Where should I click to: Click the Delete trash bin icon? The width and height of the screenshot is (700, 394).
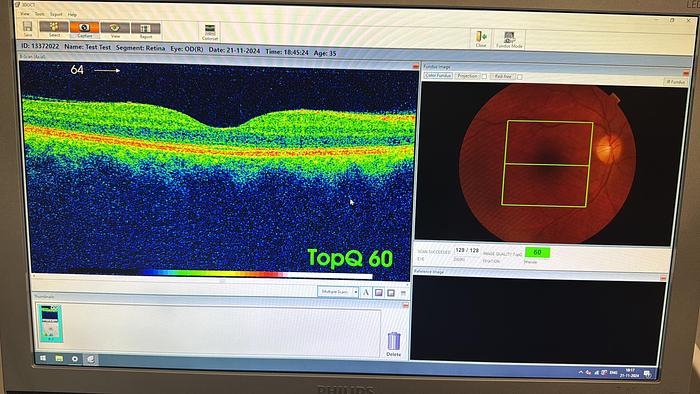pos(393,344)
